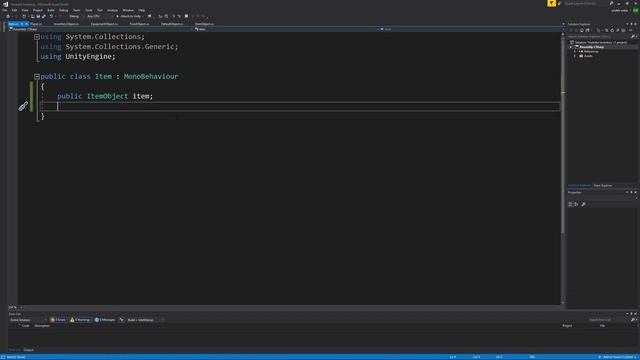The width and height of the screenshot is (640, 360).
Task: Open the Tools menu
Action: click(x=89, y=10)
